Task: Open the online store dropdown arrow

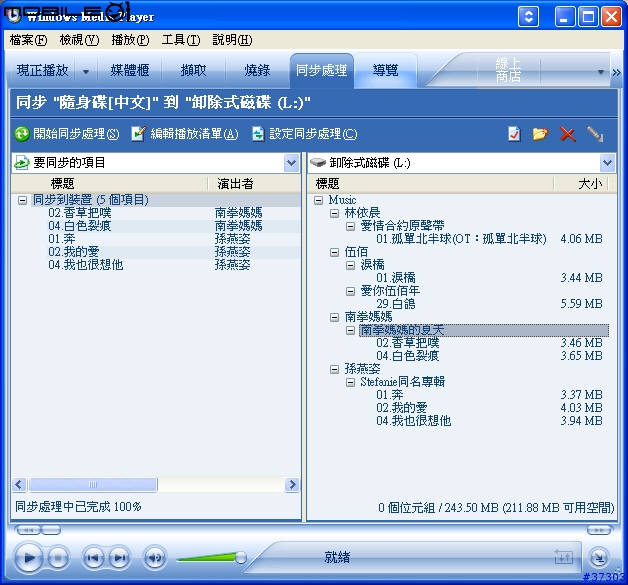Action: [x=600, y=72]
